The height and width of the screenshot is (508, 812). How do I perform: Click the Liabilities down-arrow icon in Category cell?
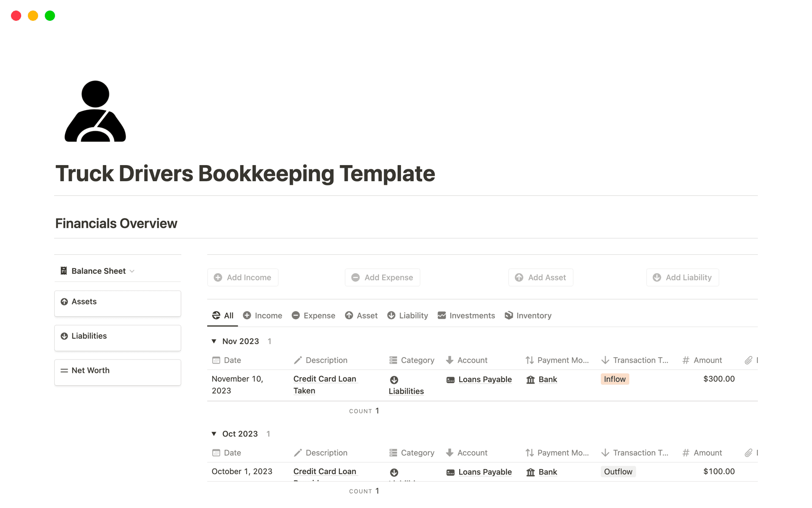394,380
